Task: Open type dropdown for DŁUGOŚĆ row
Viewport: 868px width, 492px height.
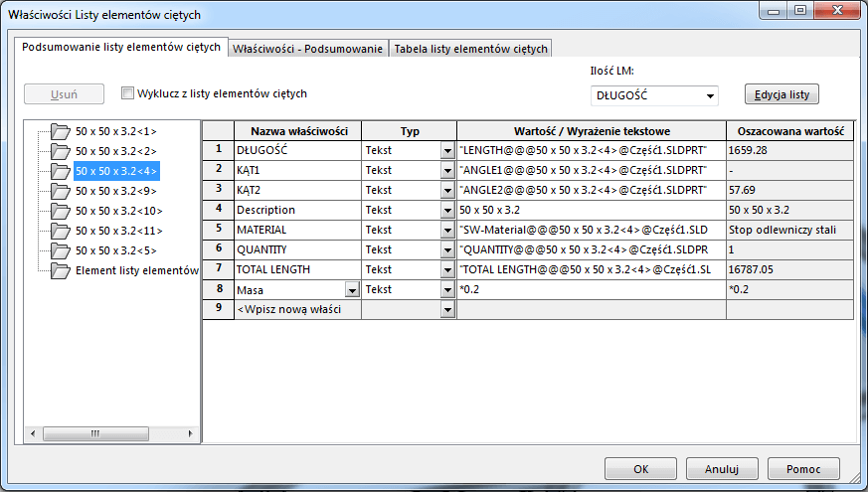Action: (447, 150)
